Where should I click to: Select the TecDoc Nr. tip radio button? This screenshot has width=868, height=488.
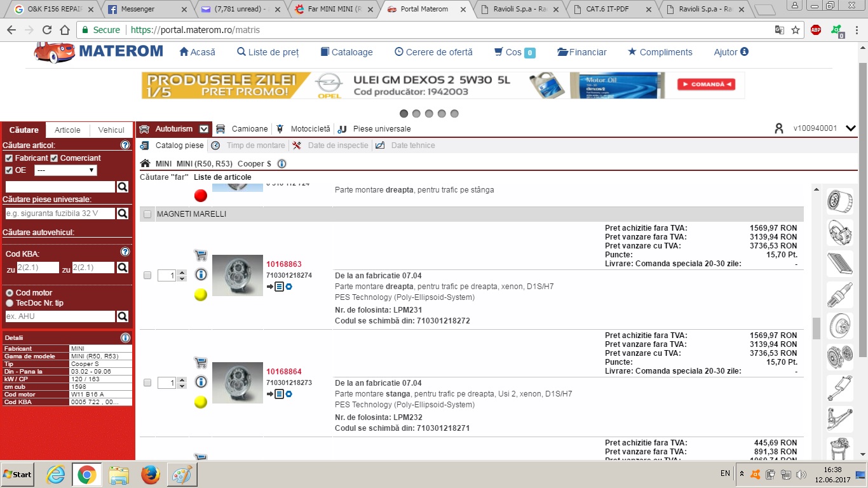pyautogui.click(x=9, y=303)
